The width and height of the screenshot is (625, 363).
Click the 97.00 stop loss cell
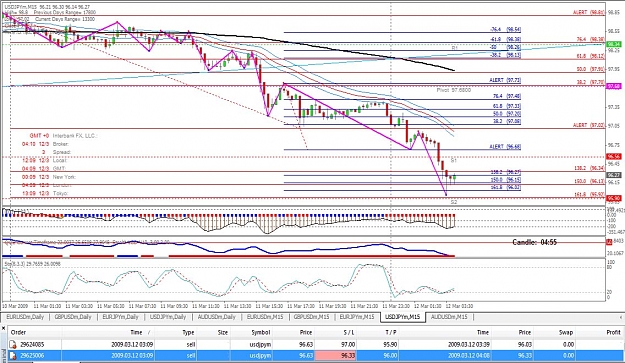click(x=348, y=345)
